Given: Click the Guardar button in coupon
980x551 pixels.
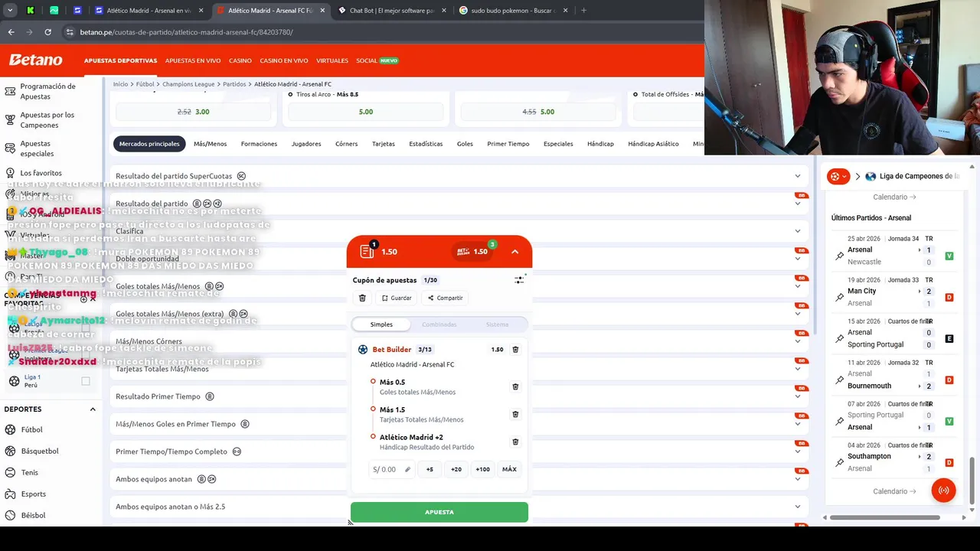Looking at the screenshot, I should coord(397,298).
